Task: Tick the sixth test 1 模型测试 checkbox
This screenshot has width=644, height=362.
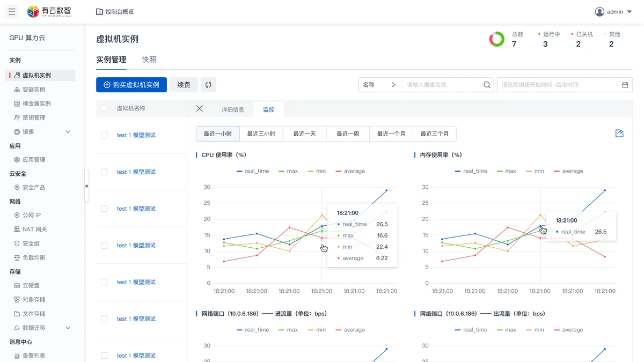Action: 104,319
